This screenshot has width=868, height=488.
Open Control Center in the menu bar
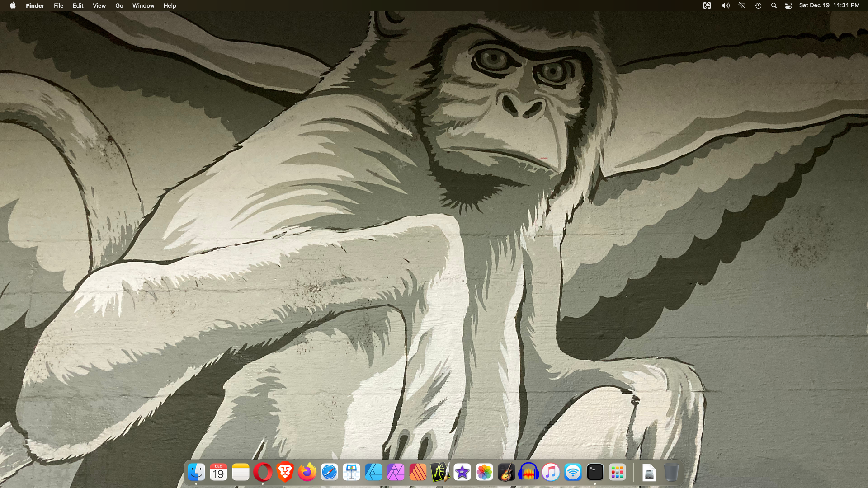[788, 5]
